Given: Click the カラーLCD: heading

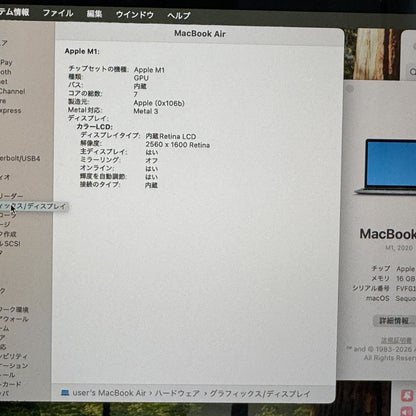Looking at the screenshot, I should tap(95, 127).
